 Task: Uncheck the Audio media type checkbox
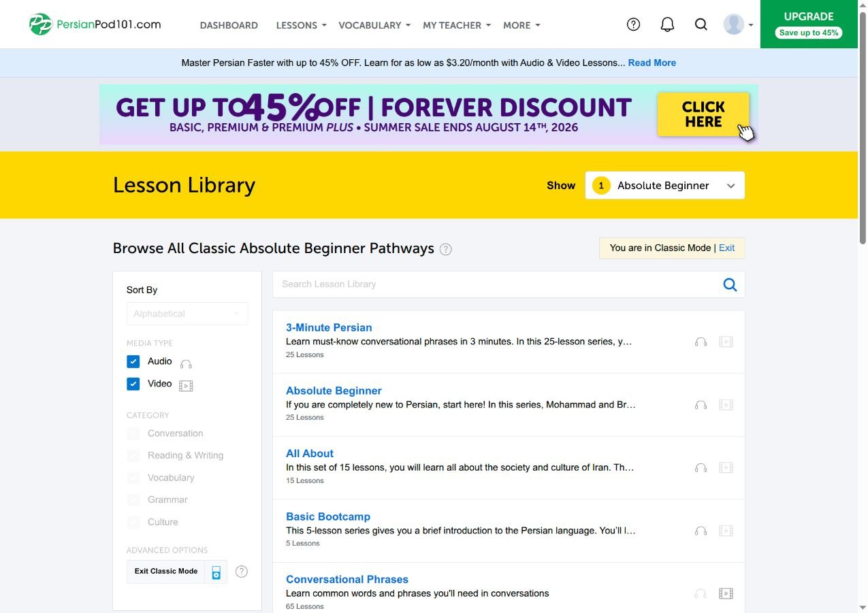coord(133,361)
